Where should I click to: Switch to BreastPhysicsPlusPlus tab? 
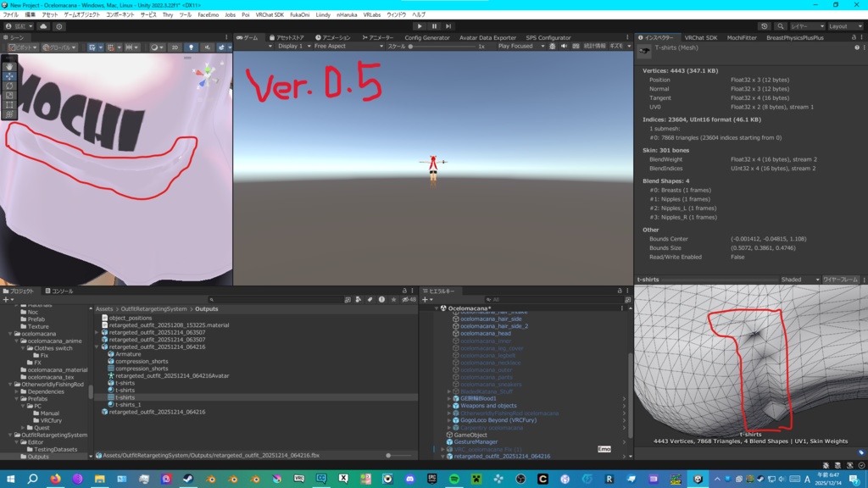click(795, 37)
